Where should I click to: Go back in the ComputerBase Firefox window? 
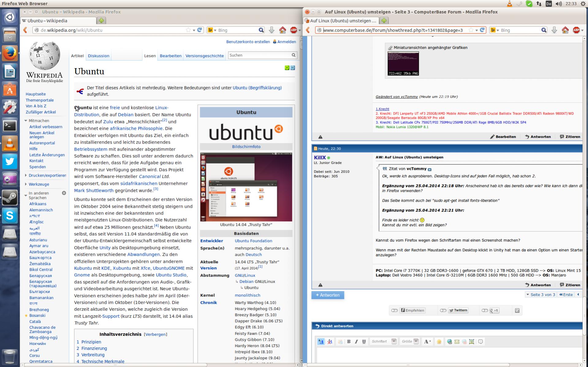click(x=308, y=30)
